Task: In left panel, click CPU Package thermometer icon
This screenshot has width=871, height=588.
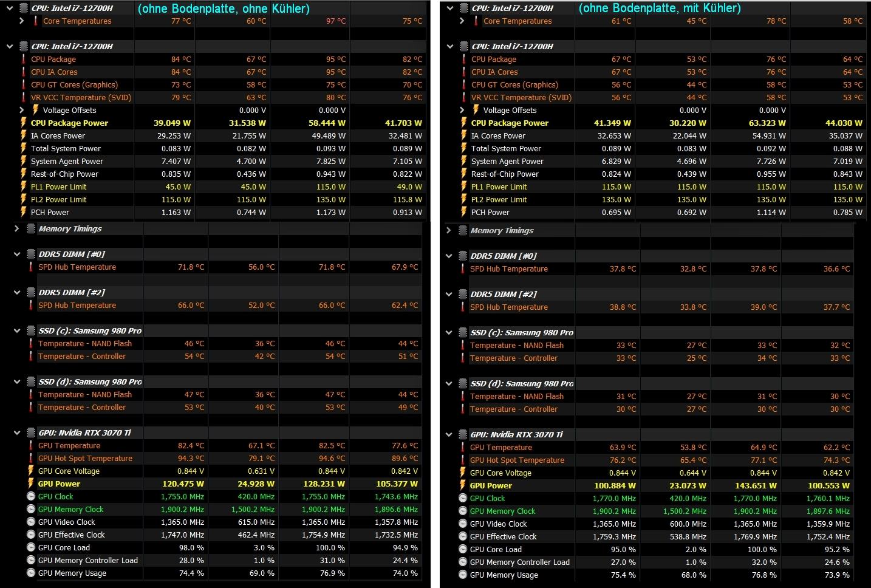Action: [24, 60]
